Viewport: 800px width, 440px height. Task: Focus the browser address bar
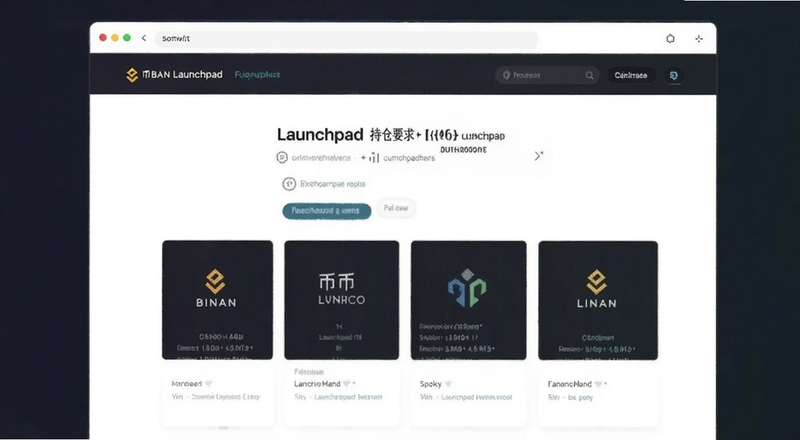(x=346, y=39)
